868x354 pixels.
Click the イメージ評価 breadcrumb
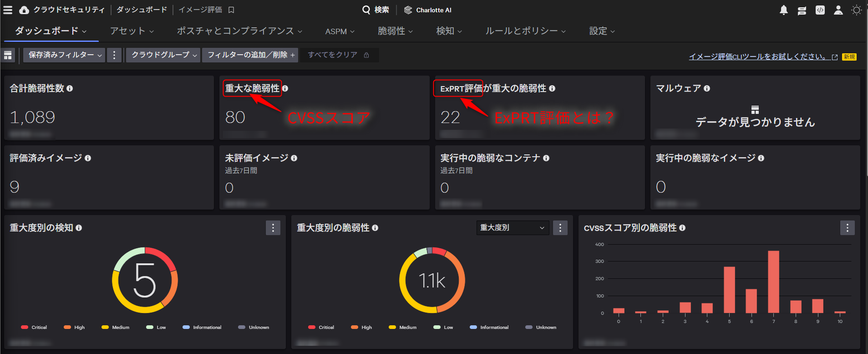point(200,10)
